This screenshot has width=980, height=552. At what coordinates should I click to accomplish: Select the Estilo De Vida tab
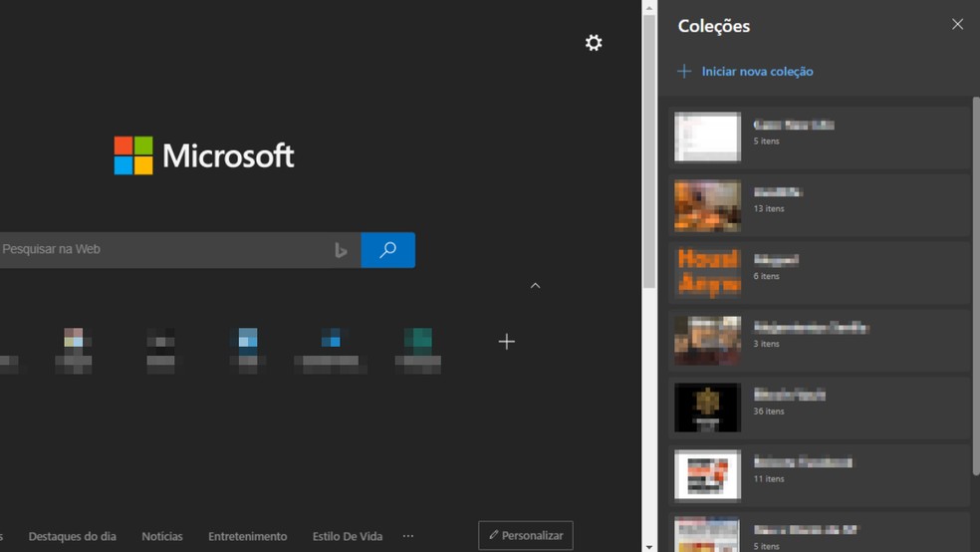[x=347, y=536]
